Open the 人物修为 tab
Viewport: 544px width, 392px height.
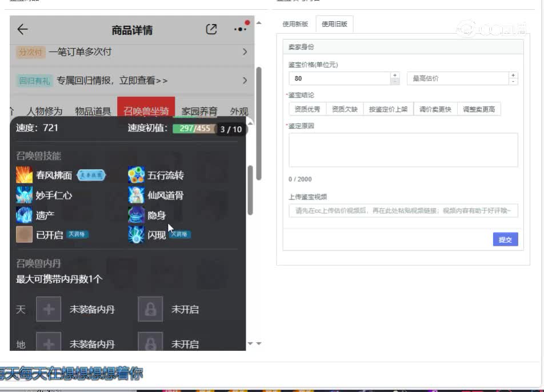pyautogui.click(x=45, y=111)
